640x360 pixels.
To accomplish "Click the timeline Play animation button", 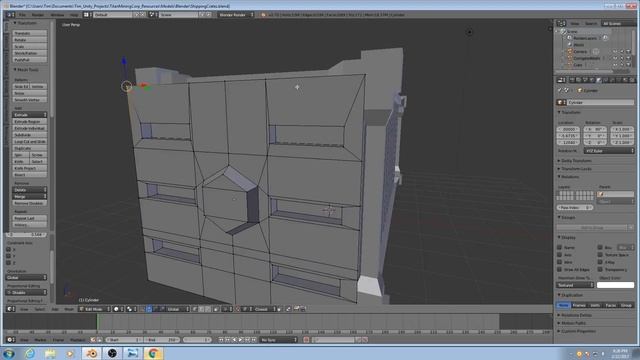I will tap(241, 340).
